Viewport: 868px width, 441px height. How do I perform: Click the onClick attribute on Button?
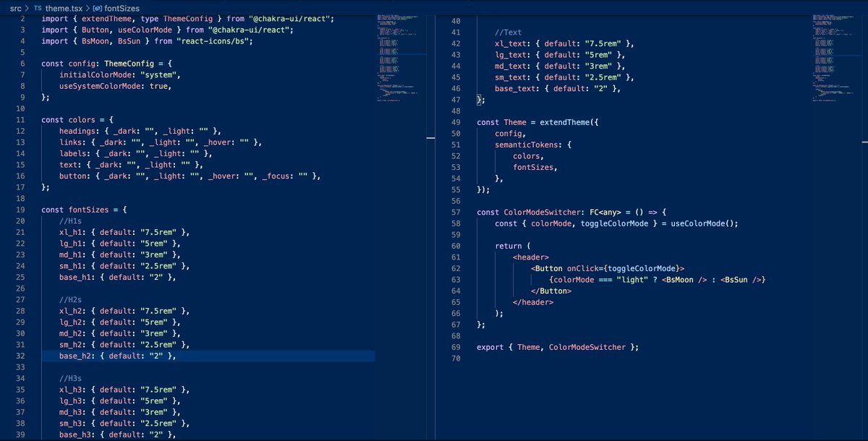pos(584,269)
